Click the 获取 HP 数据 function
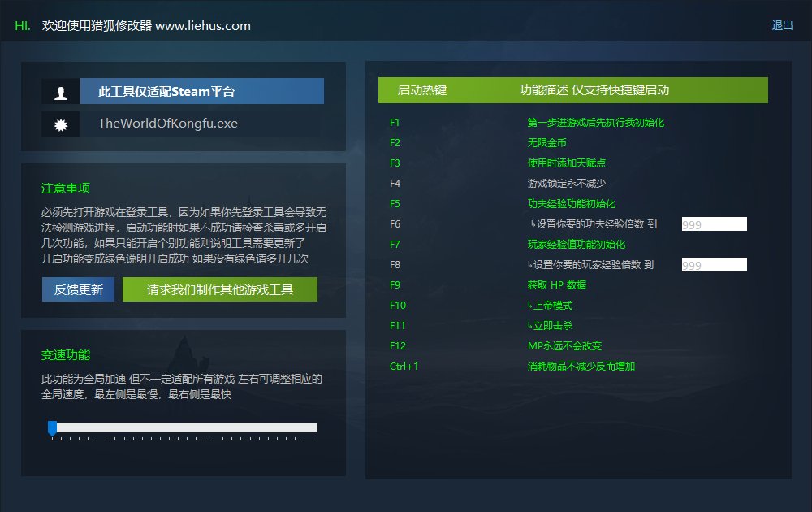This screenshot has height=512, width=812. (557, 285)
